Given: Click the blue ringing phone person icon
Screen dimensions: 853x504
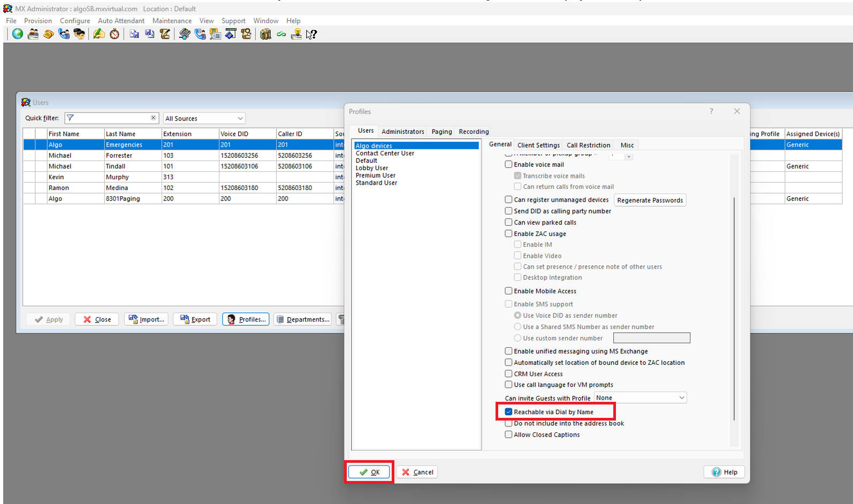Looking at the screenshot, I should tap(200, 34).
